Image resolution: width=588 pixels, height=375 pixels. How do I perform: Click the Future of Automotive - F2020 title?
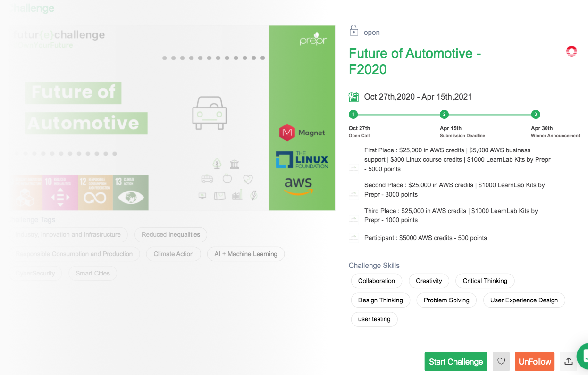pyautogui.click(x=415, y=61)
